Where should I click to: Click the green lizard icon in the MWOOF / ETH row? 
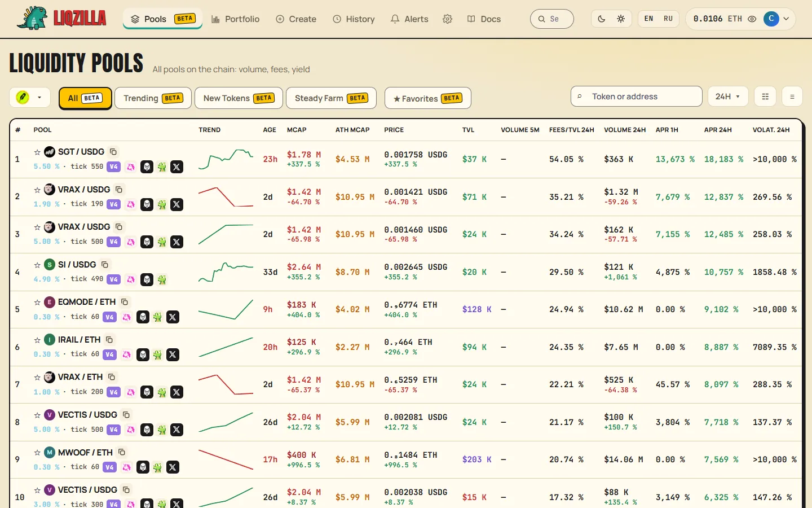tap(158, 467)
